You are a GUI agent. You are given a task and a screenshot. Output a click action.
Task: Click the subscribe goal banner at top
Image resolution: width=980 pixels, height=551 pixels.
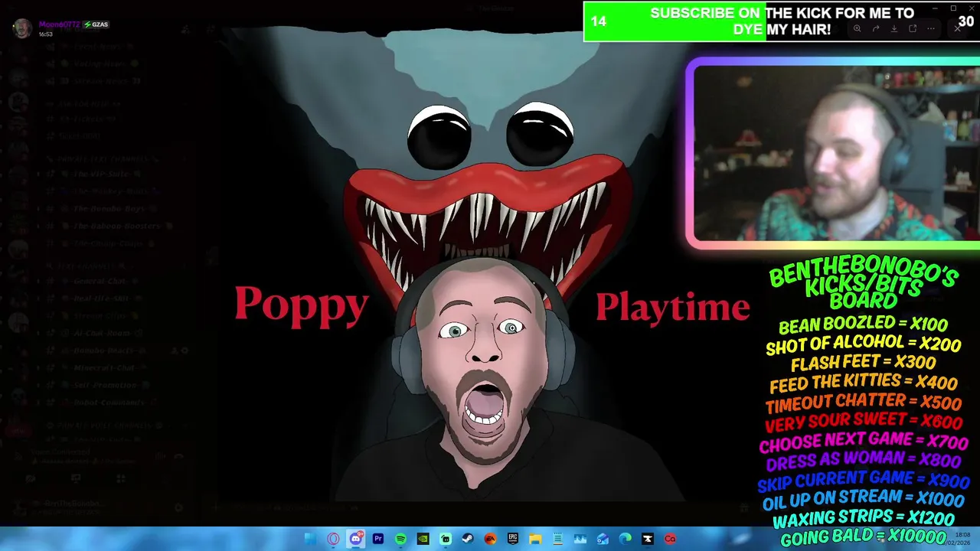tap(781, 21)
